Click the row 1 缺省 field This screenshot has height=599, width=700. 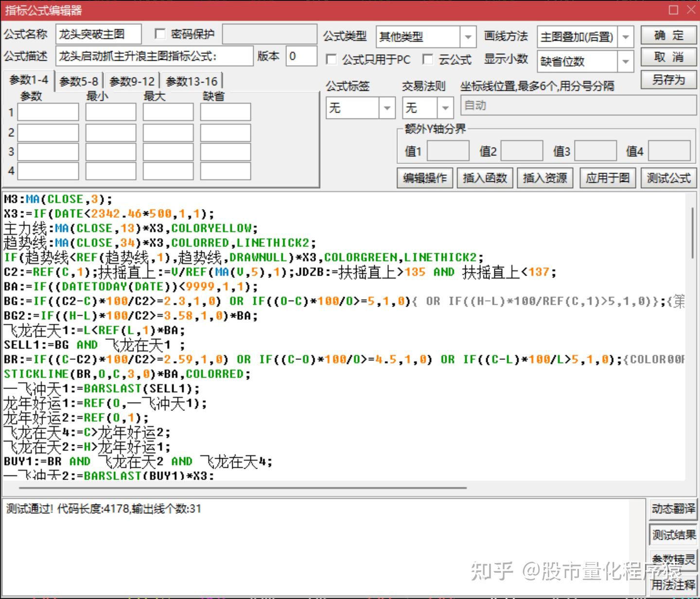[x=226, y=112]
